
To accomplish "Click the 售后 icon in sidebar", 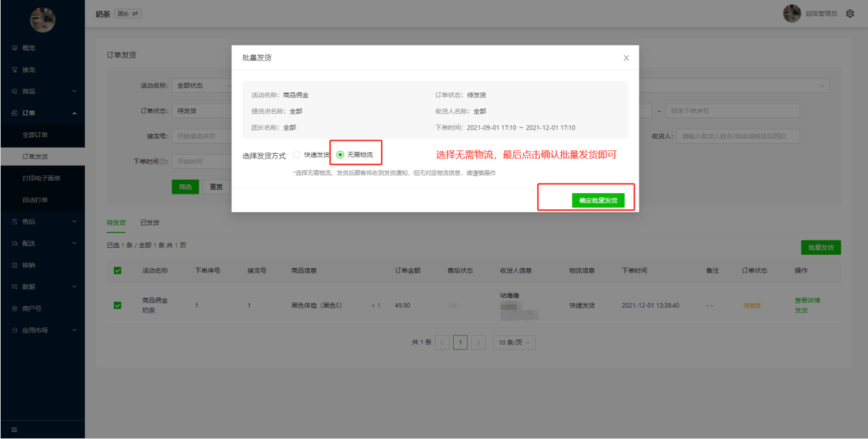I will coord(15,222).
